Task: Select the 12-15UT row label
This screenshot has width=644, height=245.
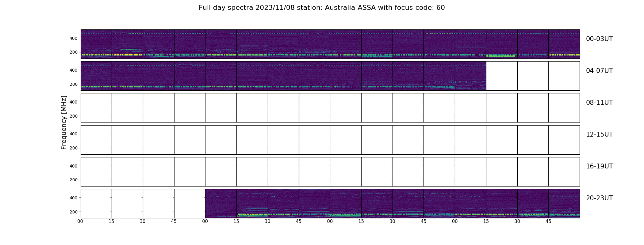Action: (x=599, y=134)
